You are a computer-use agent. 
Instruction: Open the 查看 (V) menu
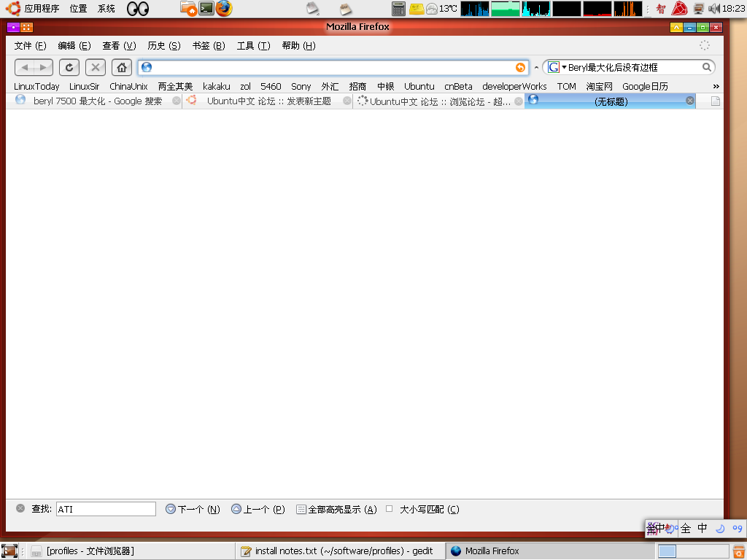(x=119, y=46)
